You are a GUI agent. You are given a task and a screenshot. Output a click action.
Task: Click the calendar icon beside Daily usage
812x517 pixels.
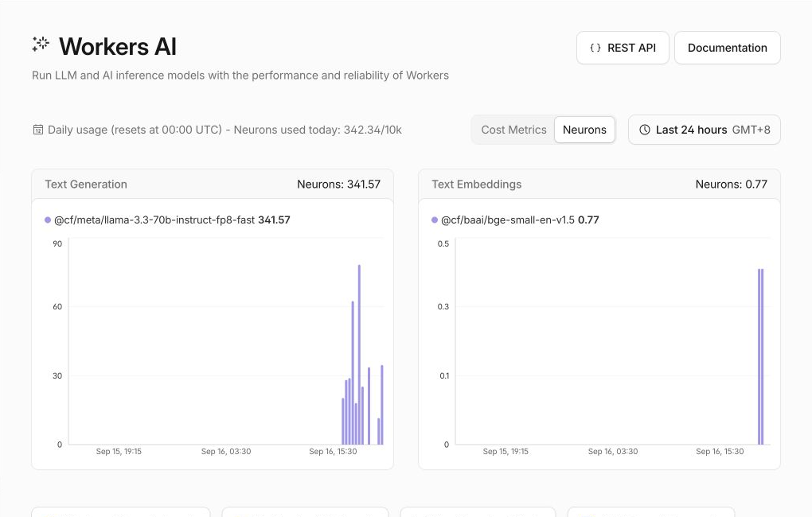point(37,130)
